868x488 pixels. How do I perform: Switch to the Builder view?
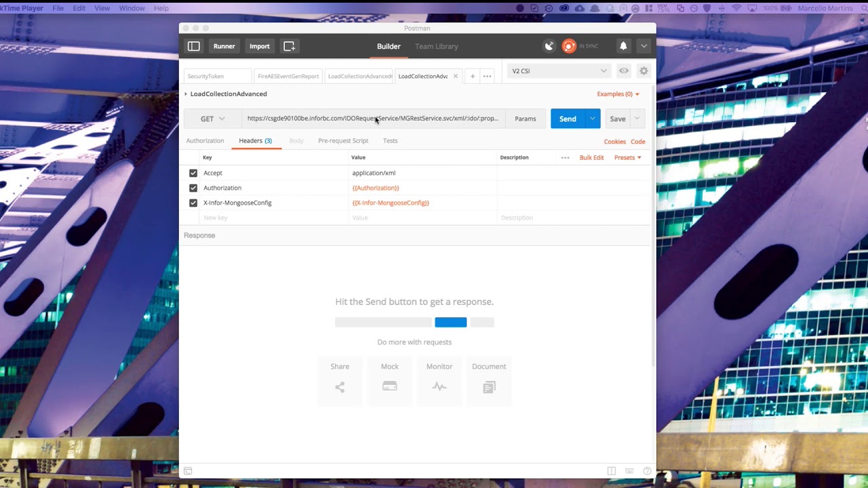389,46
